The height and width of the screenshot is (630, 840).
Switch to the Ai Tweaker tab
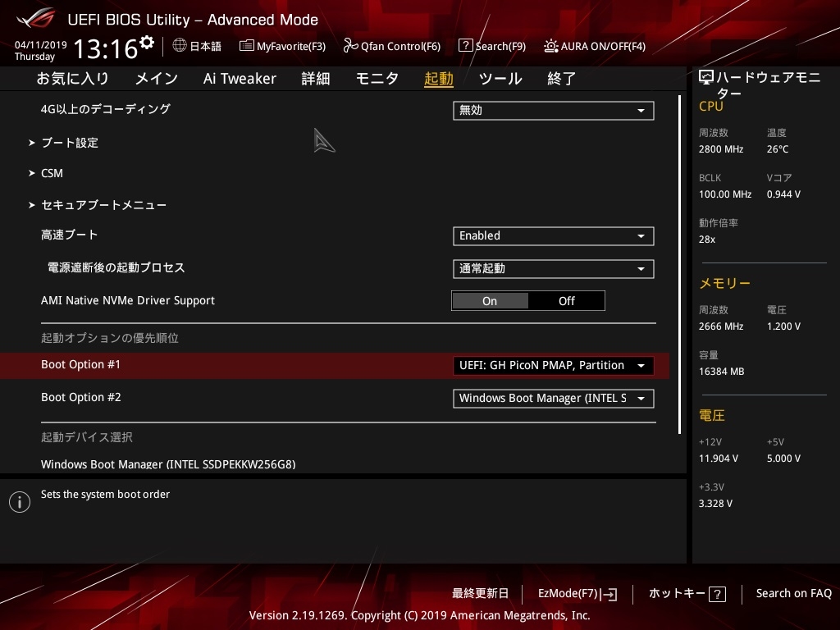[240, 79]
